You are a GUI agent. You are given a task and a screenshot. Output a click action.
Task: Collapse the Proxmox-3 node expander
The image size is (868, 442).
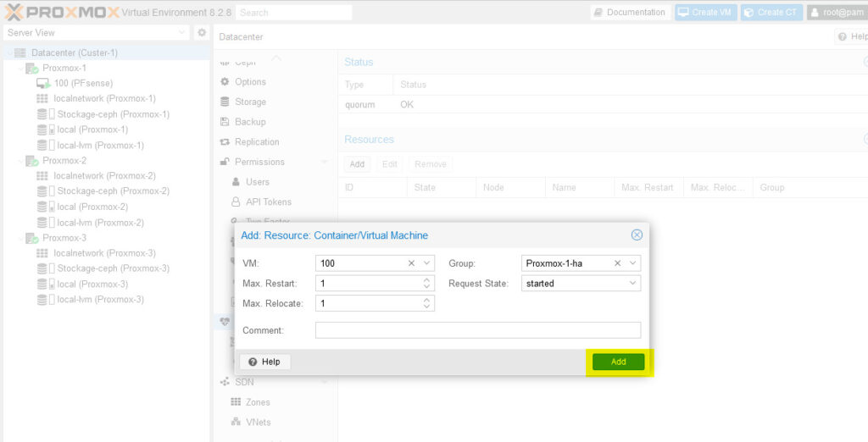coord(21,238)
